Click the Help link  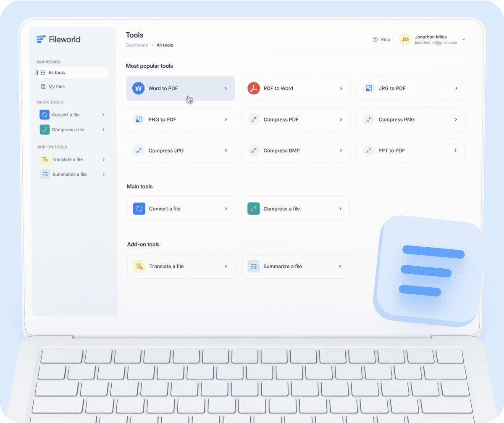tap(381, 40)
